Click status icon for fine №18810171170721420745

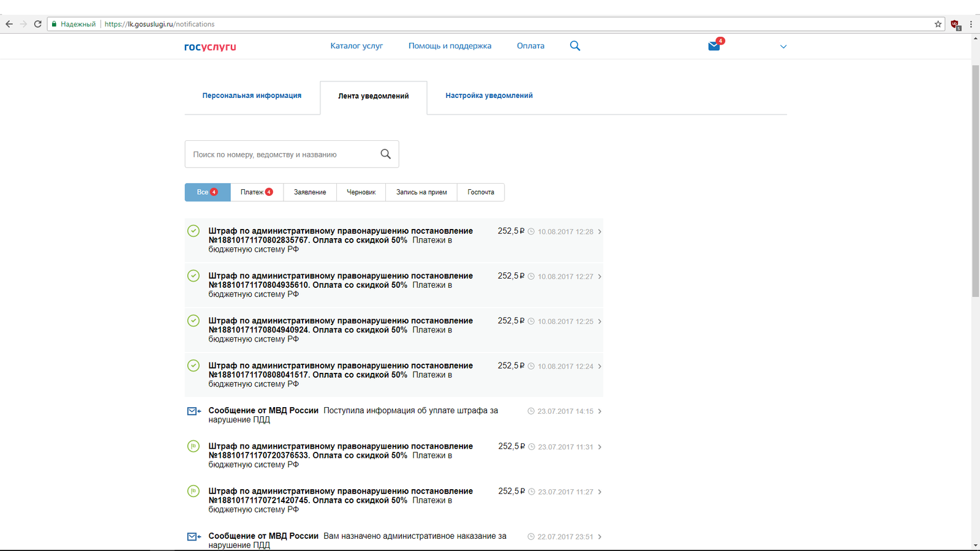[x=194, y=491]
